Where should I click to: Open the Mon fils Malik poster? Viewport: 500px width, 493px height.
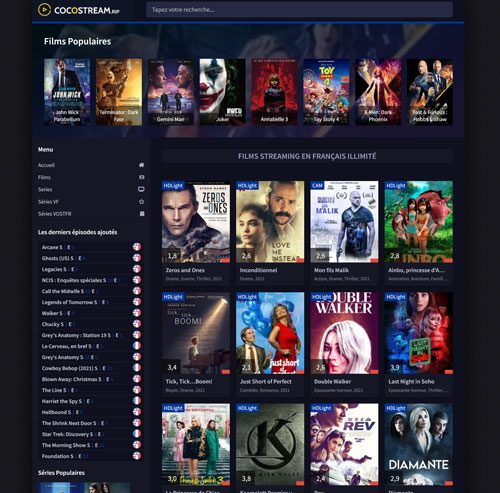344,222
